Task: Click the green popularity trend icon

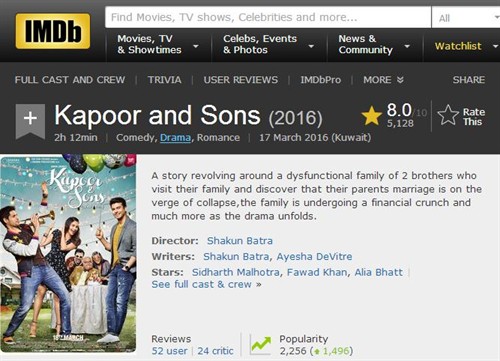Action: (x=261, y=346)
